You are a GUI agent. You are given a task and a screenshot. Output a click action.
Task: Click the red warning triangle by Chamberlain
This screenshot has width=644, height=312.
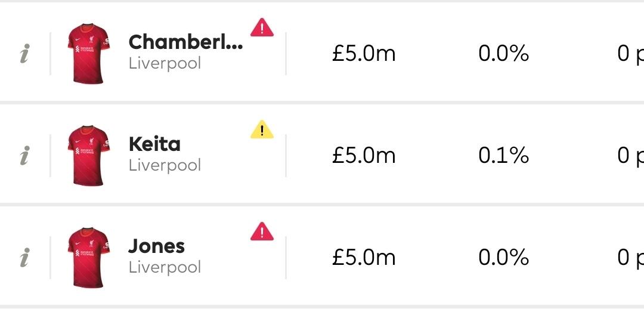[x=262, y=27]
